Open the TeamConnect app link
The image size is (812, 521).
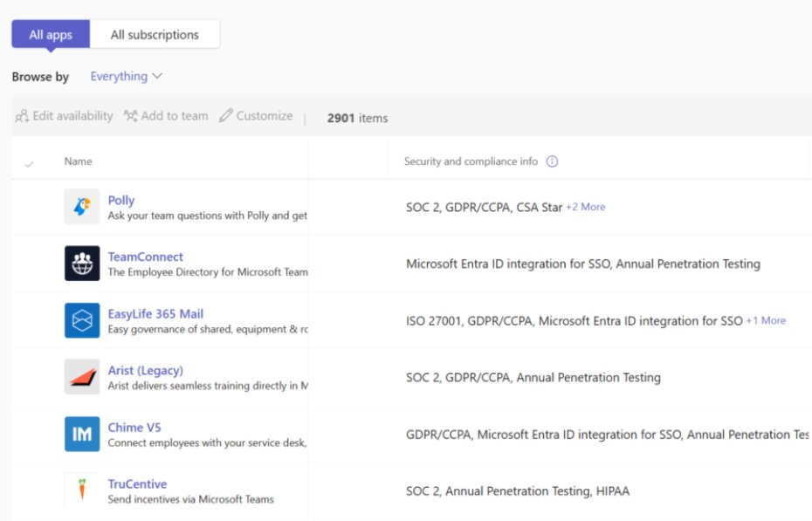145,256
